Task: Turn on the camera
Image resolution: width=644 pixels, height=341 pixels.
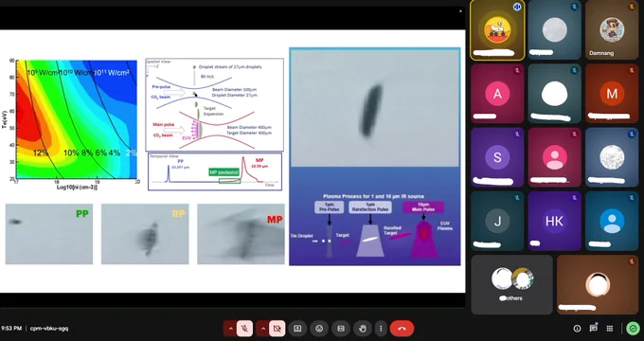Action: (x=277, y=329)
